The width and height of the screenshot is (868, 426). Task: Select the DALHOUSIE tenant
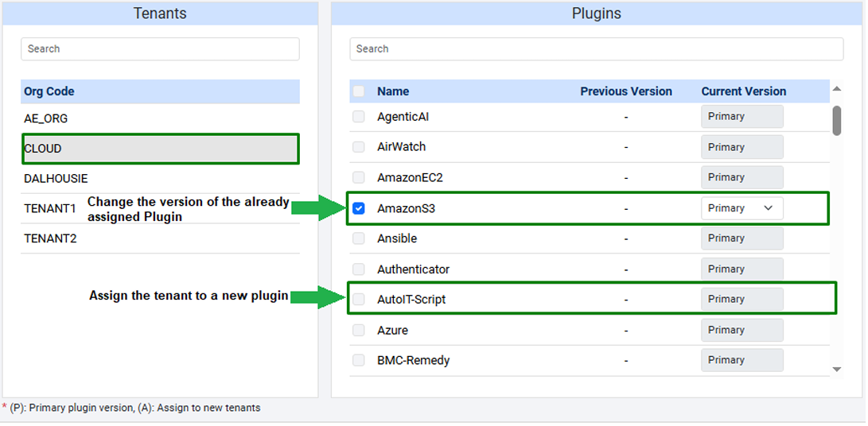pos(160,179)
